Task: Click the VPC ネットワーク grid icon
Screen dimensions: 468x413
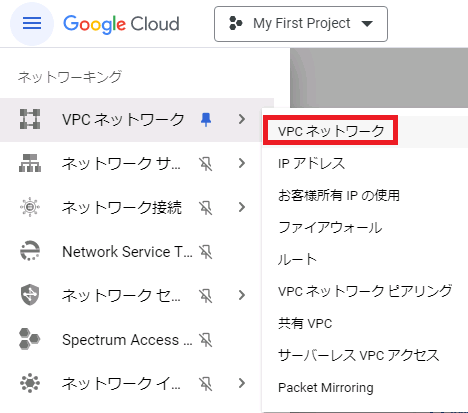Action: (x=30, y=119)
